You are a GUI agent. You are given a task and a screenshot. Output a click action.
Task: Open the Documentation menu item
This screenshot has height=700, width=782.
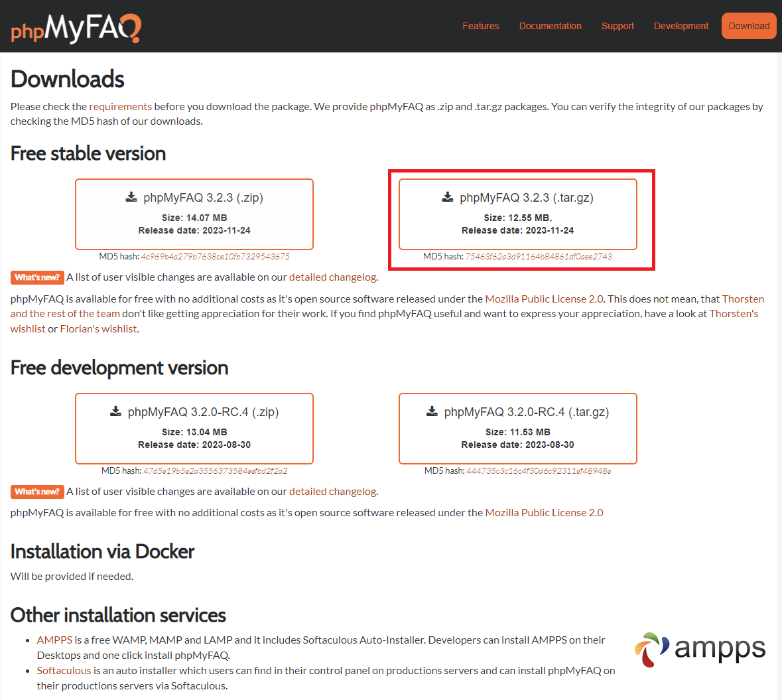[550, 26]
